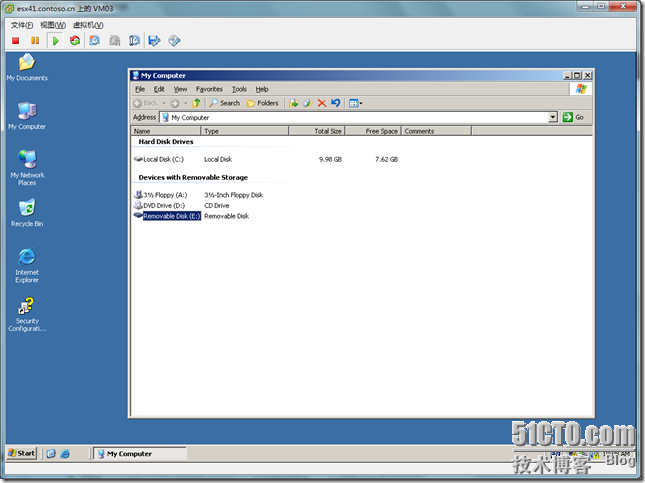Click the Move To folder icon
645x483 pixels.
pos(294,103)
